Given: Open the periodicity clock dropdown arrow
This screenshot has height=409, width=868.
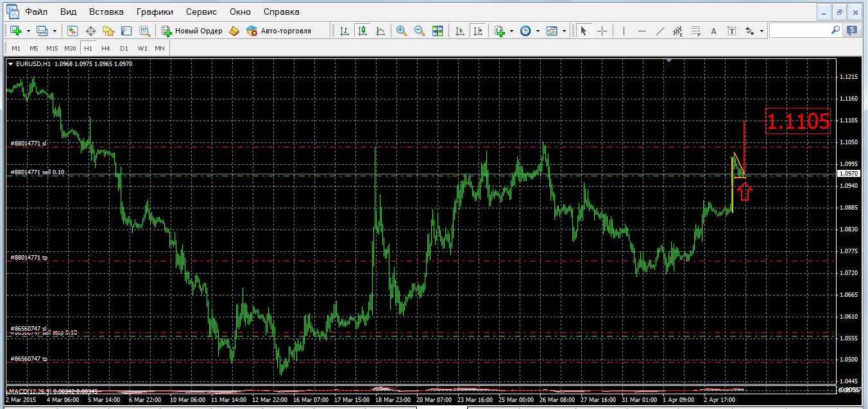Looking at the screenshot, I should (538, 31).
